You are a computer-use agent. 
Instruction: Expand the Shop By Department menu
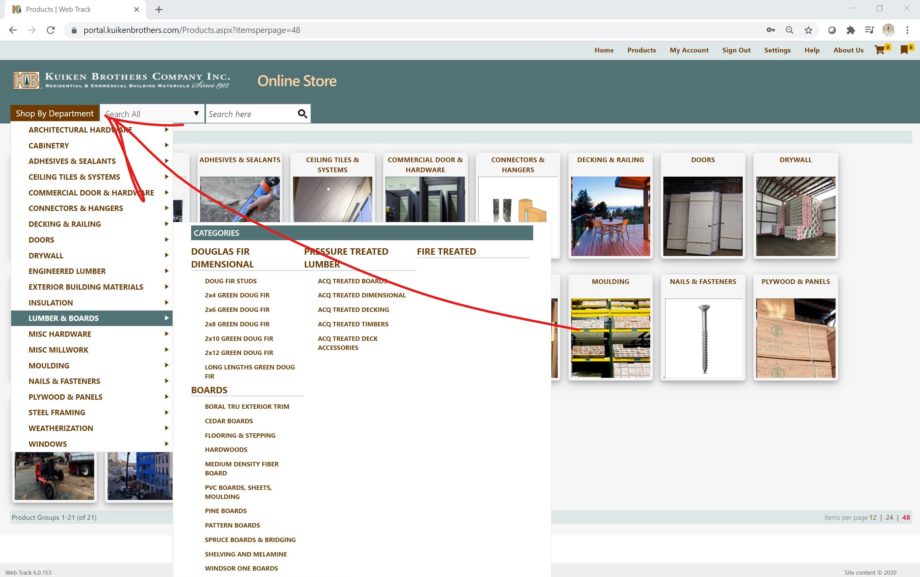click(55, 113)
